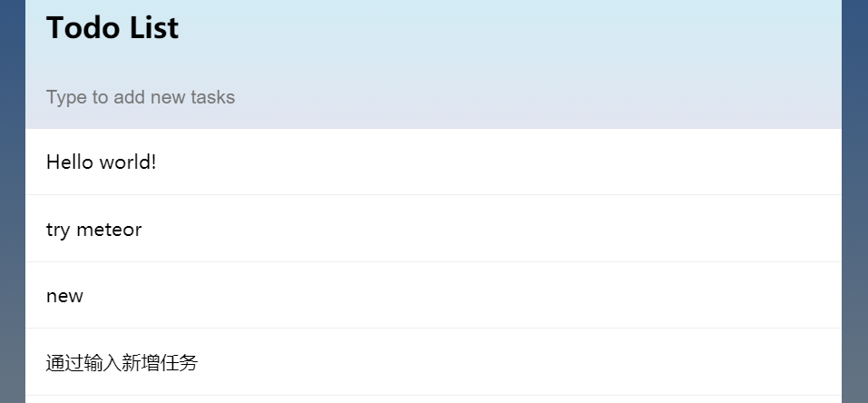Click the blue page margin left of the list

[x=12, y=200]
